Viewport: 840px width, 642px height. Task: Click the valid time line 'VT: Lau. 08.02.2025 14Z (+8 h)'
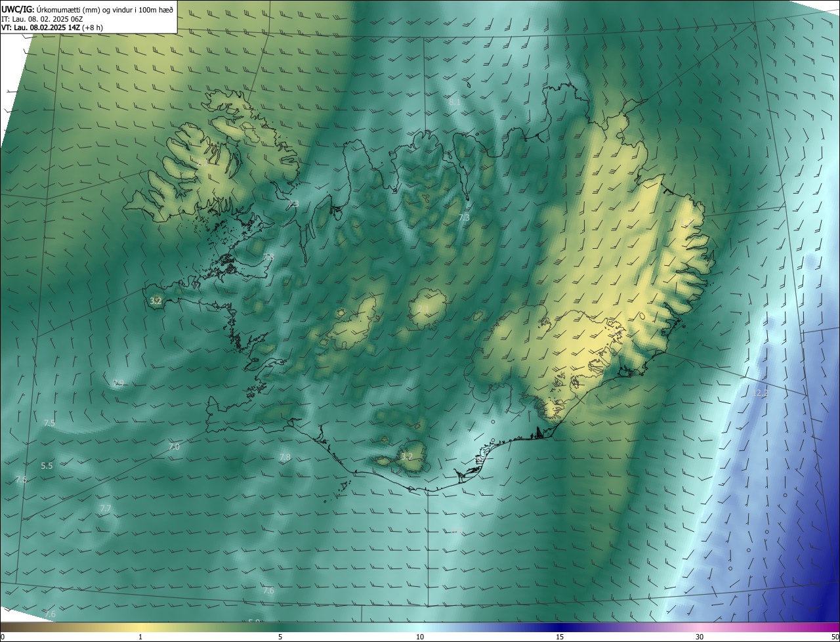[52, 28]
